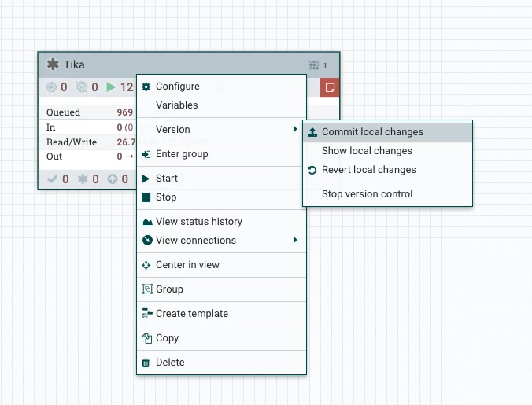Click the Read/Write value 26.7

click(126, 142)
